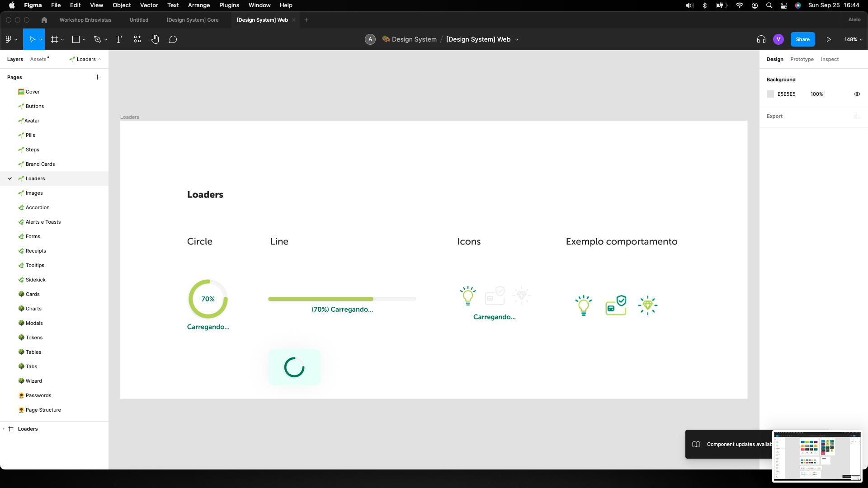Click the blue Share button
The width and height of the screenshot is (868, 488).
point(802,39)
